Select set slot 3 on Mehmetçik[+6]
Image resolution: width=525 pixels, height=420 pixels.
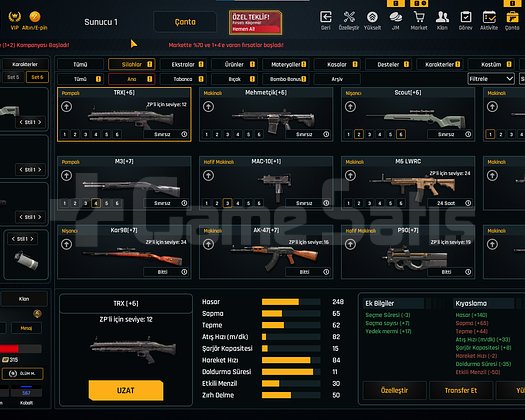tap(227, 135)
